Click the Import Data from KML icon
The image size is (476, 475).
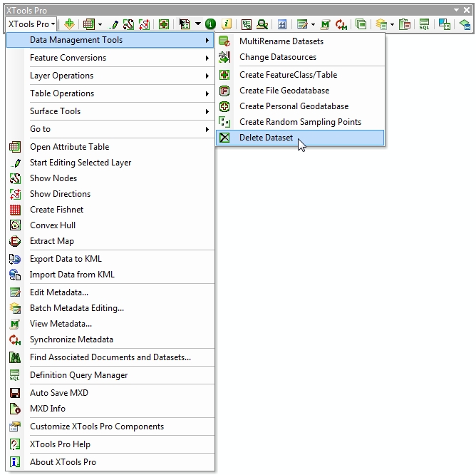click(15, 275)
